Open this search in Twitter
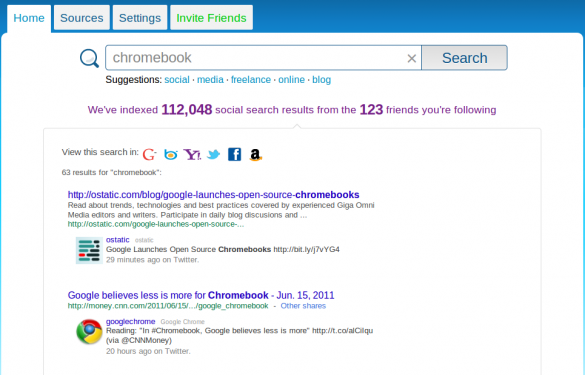Image resolution: width=585 pixels, height=375 pixels. tap(213, 154)
